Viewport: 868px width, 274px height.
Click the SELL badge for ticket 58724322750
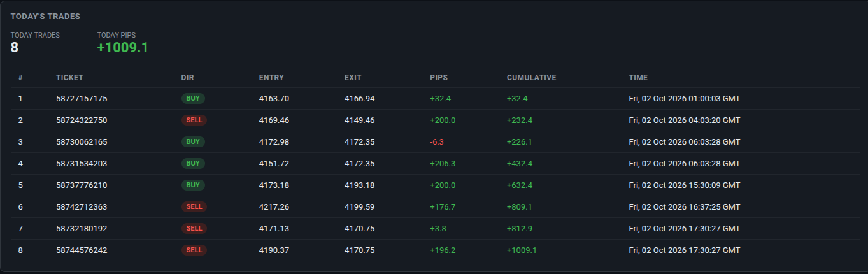194,120
